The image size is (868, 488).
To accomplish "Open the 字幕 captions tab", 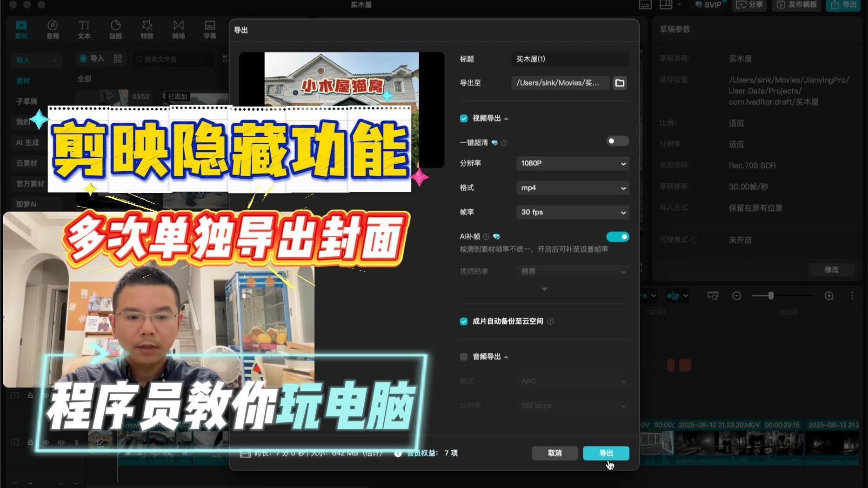I will coord(210,29).
